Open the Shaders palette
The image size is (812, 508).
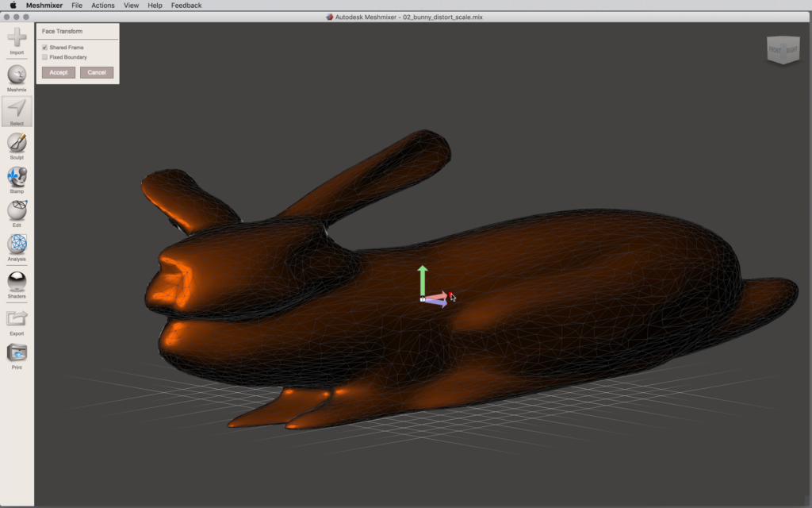pyautogui.click(x=17, y=282)
